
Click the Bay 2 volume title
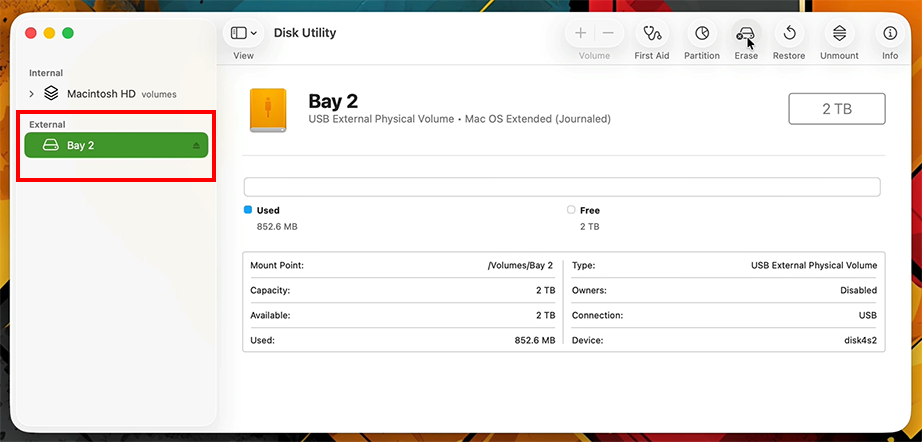tap(333, 101)
